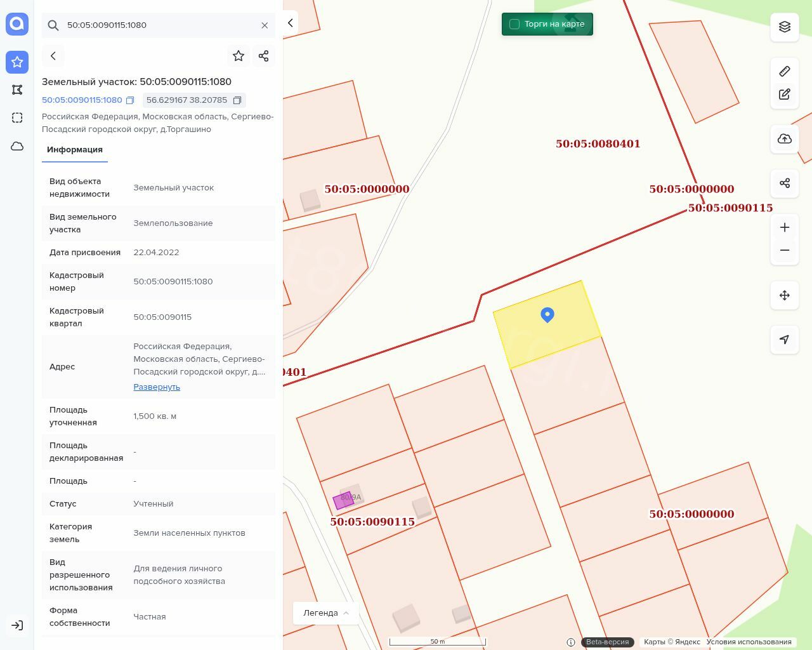This screenshot has width=812, height=650.
Task: Copy the coordinates 56.629167 38.20785
Action: pyautogui.click(x=237, y=100)
